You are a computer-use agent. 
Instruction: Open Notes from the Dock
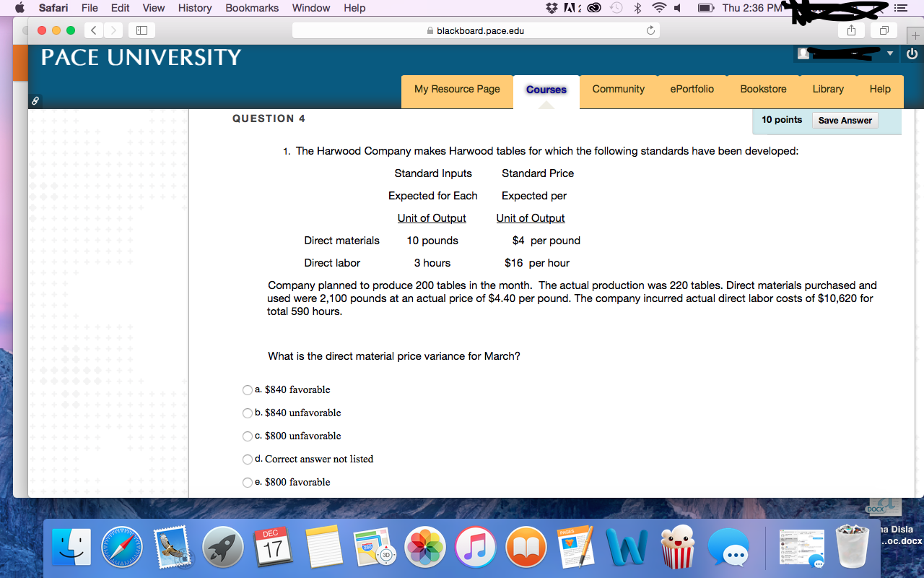[x=324, y=546]
